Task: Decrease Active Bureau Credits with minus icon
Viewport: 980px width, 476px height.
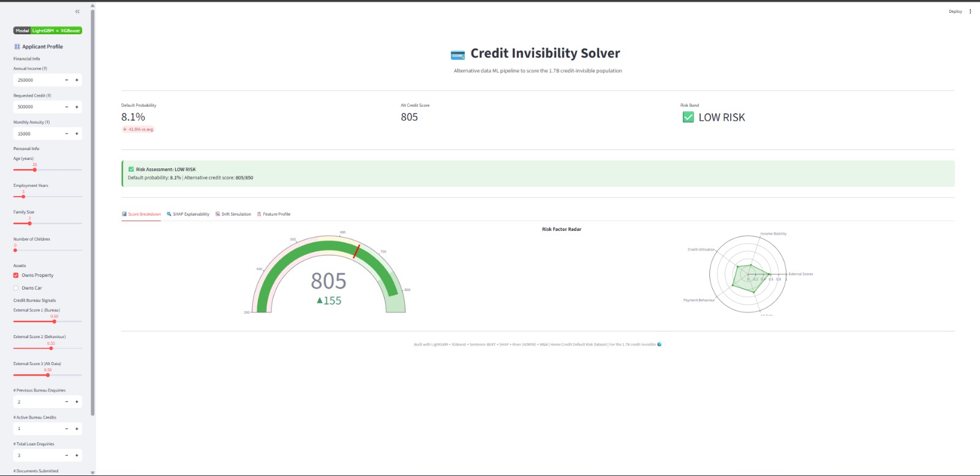Action: click(67, 429)
